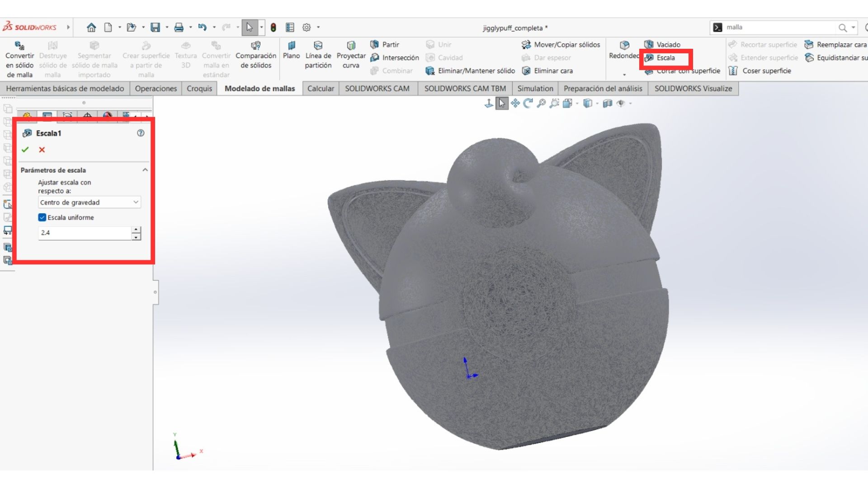Select Proyectar curva tool
Screen dimensions: 868x488
(351, 55)
